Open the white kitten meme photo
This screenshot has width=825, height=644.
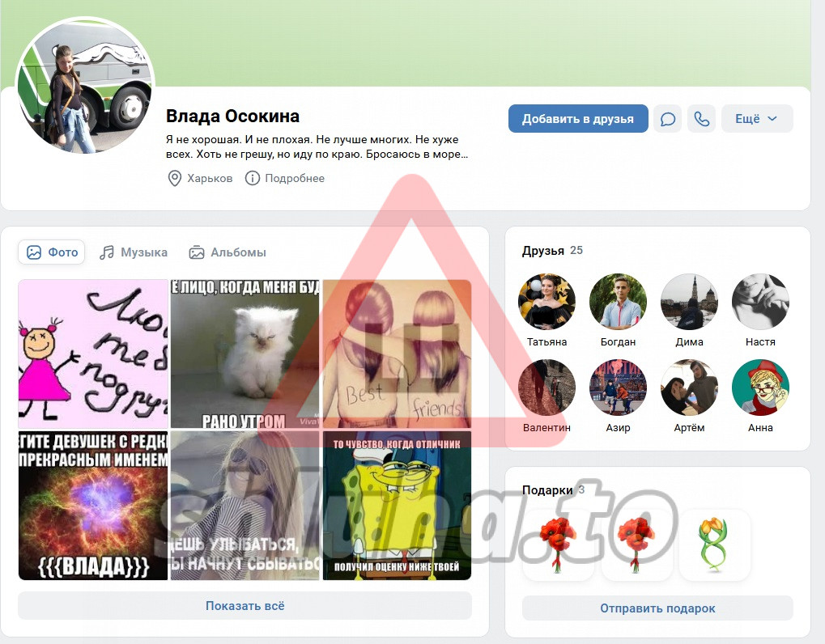click(245, 354)
